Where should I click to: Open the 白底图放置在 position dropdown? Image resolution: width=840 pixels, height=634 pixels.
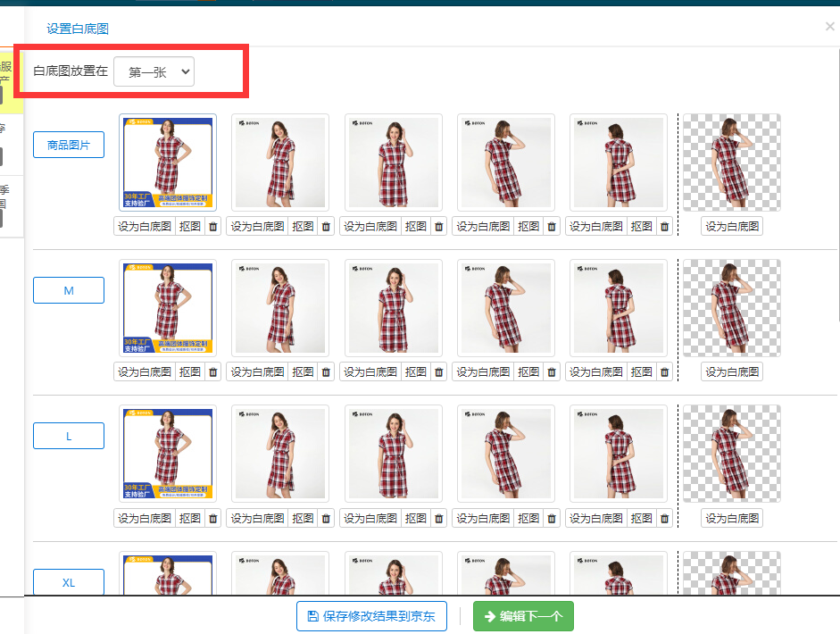tap(154, 72)
